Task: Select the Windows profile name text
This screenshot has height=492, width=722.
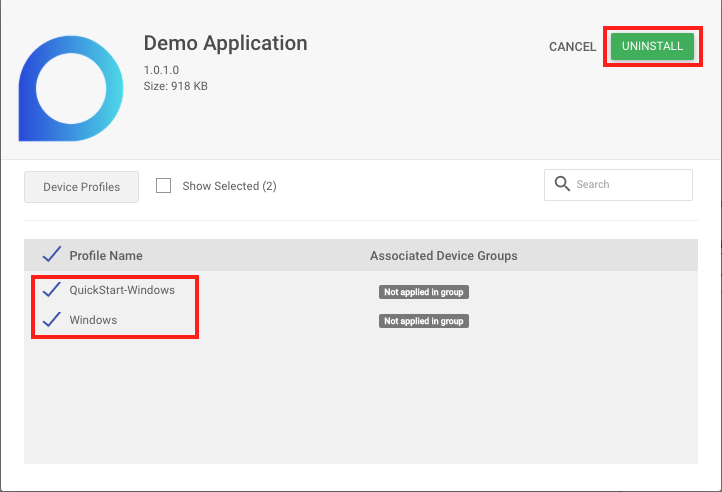Action: click(93, 320)
